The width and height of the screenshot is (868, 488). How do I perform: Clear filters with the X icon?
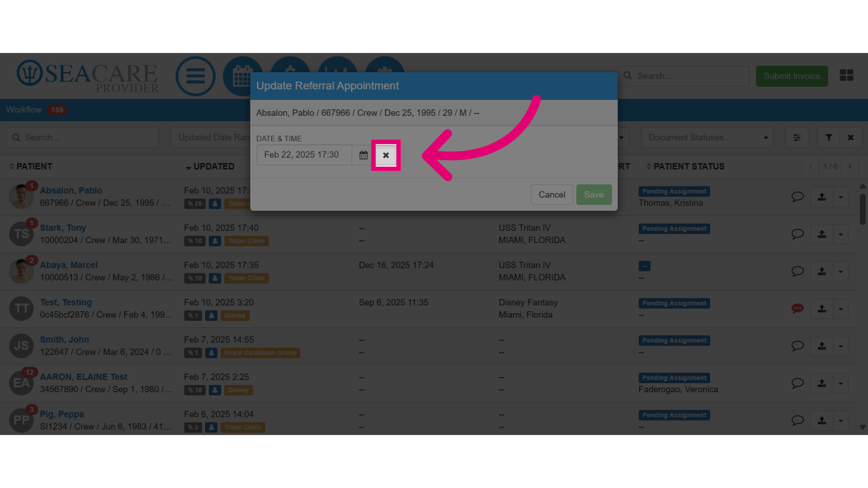click(x=850, y=137)
